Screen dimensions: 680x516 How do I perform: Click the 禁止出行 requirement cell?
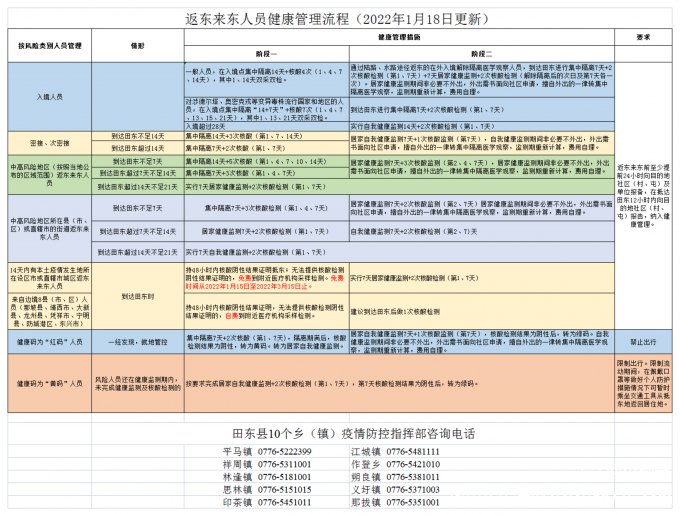pyautogui.click(x=642, y=340)
